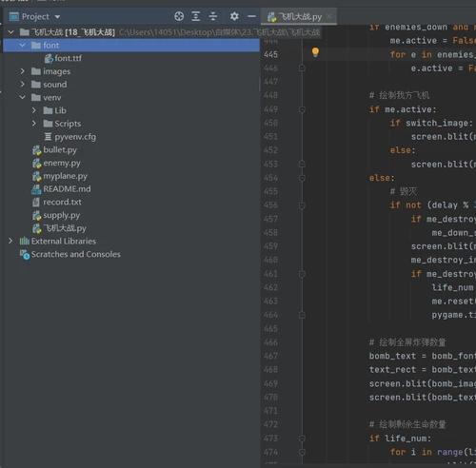Screen dimensions: 476x468
Task: Click the Scratches and Consoles icon
Action: point(25,254)
